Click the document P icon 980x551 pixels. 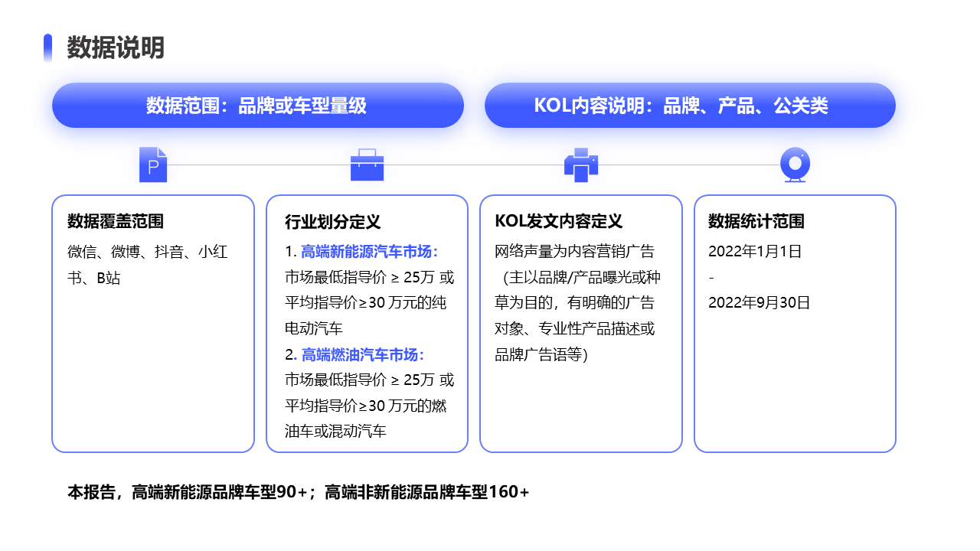[153, 165]
